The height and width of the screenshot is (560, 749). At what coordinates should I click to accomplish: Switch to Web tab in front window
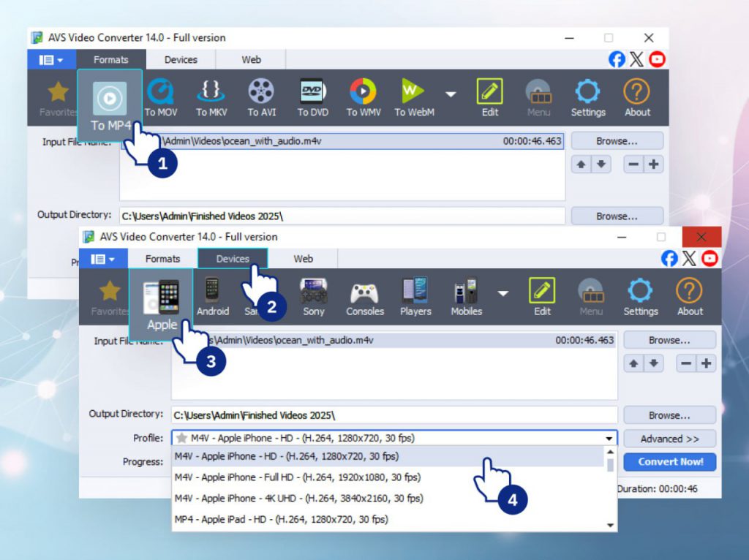point(303,259)
